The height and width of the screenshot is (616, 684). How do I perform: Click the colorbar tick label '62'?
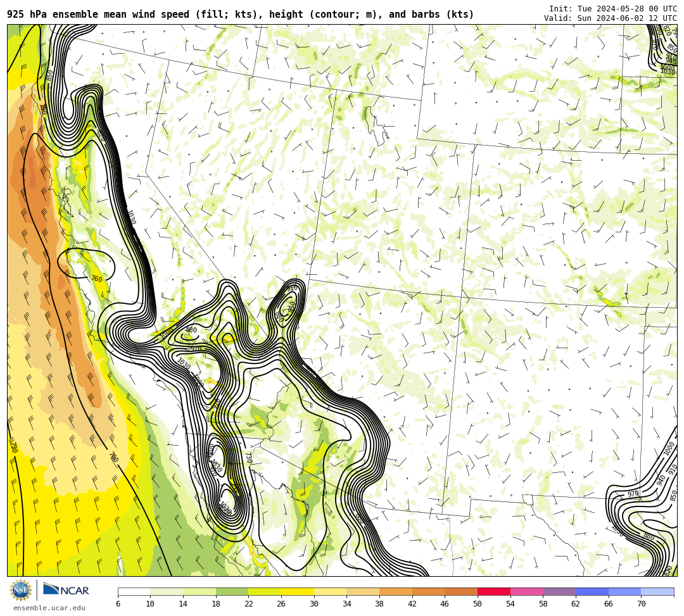[575, 604]
